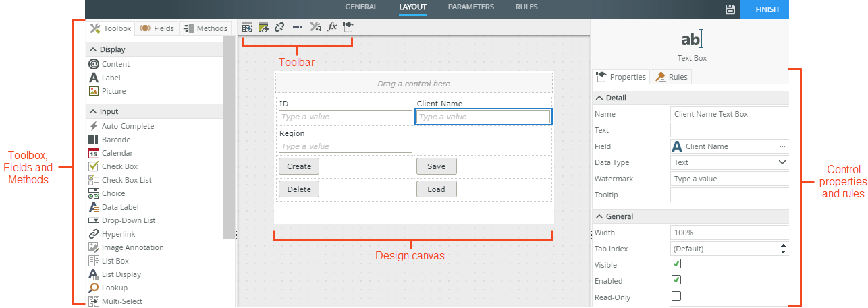Open the Properties tab
Screen dimensions: 868x308
[621, 77]
